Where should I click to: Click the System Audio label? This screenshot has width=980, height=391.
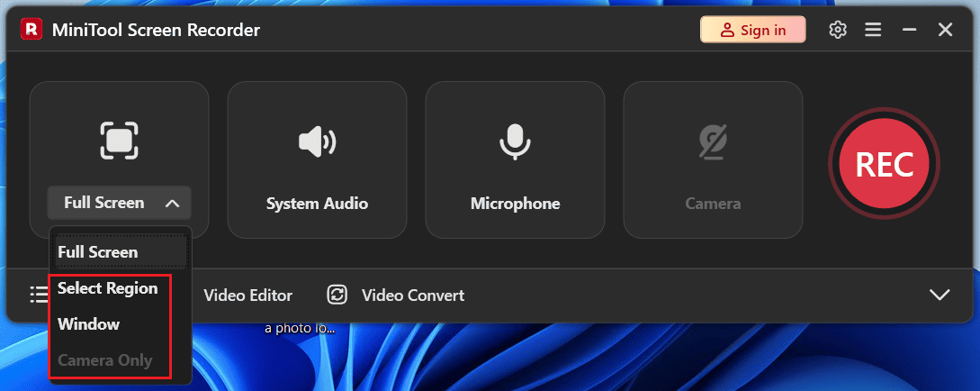pyautogui.click(x=317, y=204)
